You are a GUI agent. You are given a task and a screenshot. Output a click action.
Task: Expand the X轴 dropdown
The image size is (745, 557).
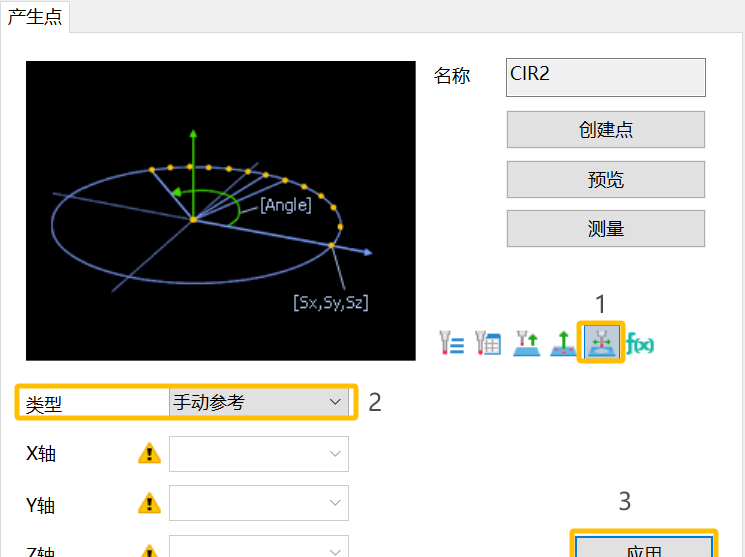click(259, 454)
